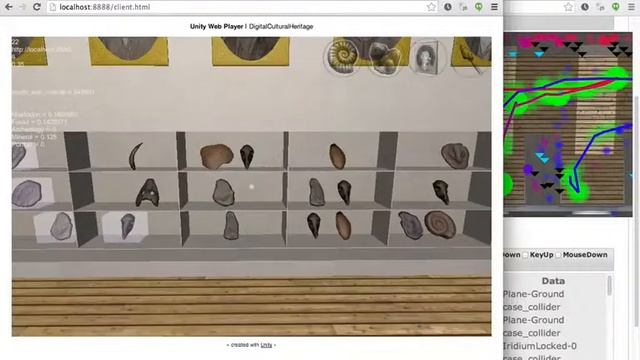Viewport: 640px width, 360px height.
Task: Click the DigitalCulturalHeritage title text
Action: (x=281, y=26)
